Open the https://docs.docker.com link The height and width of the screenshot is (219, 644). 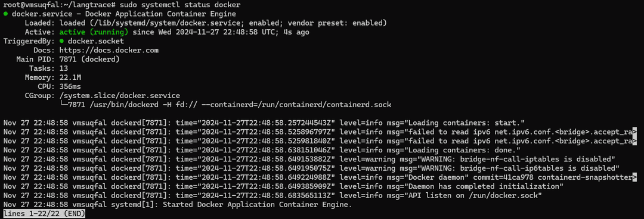click(109, 50)
